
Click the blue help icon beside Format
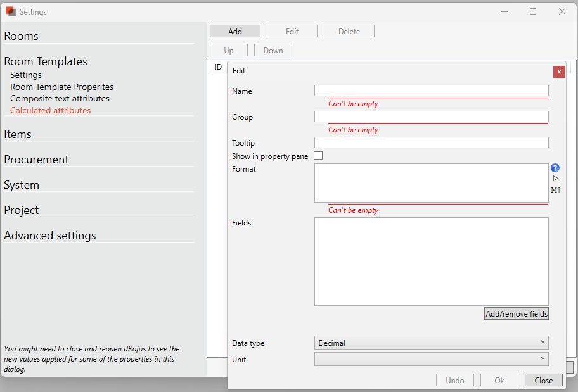click(x=555, y=168)
